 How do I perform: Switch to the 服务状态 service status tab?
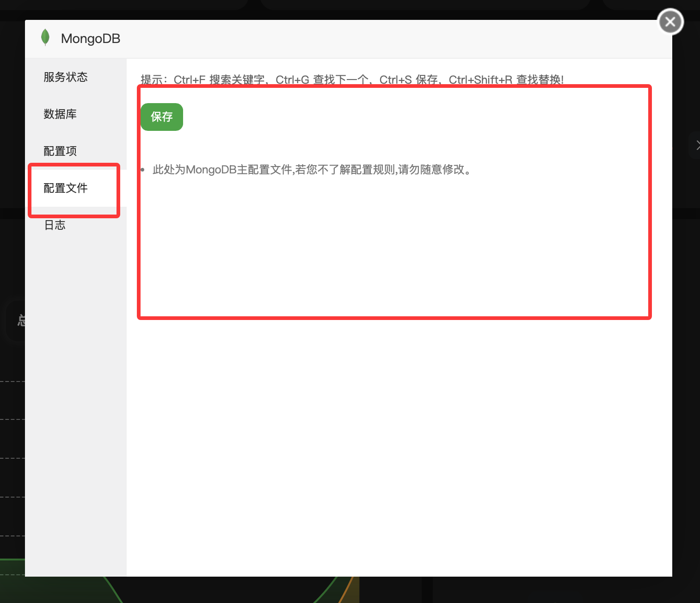pos(65,77)
